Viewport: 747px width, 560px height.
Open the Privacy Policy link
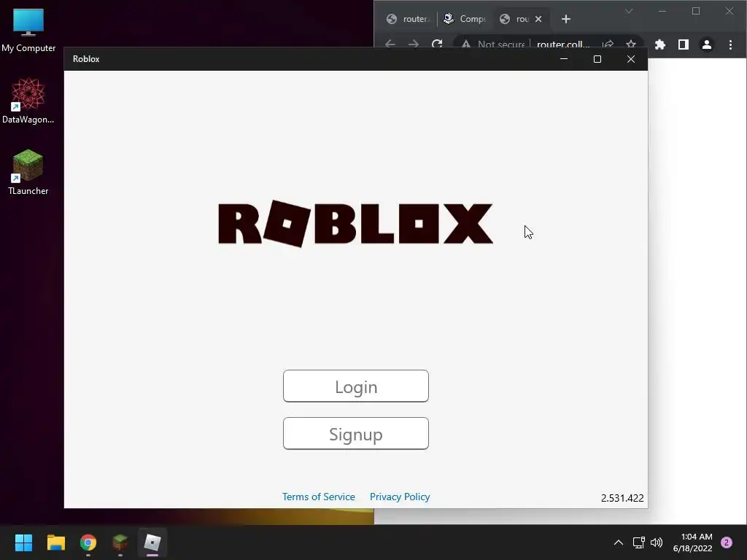(400, 497)
